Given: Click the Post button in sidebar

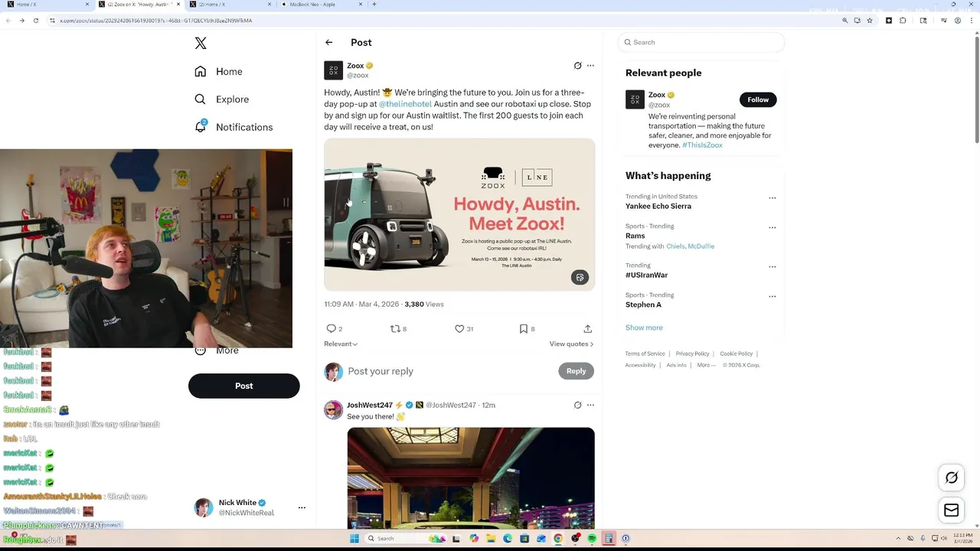Looking at the screenshot, I should coord(243,386).
